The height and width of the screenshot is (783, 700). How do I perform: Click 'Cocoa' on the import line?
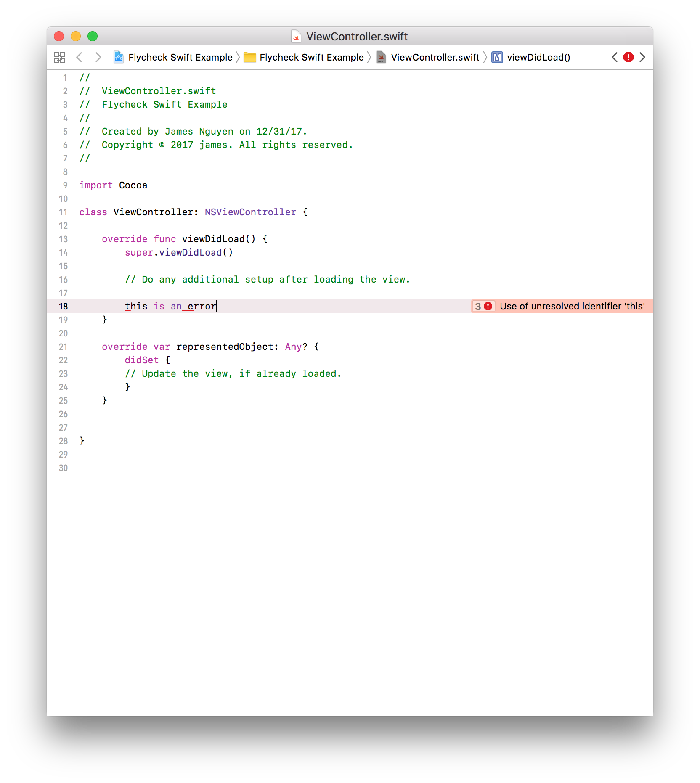[x=133, y=185]
